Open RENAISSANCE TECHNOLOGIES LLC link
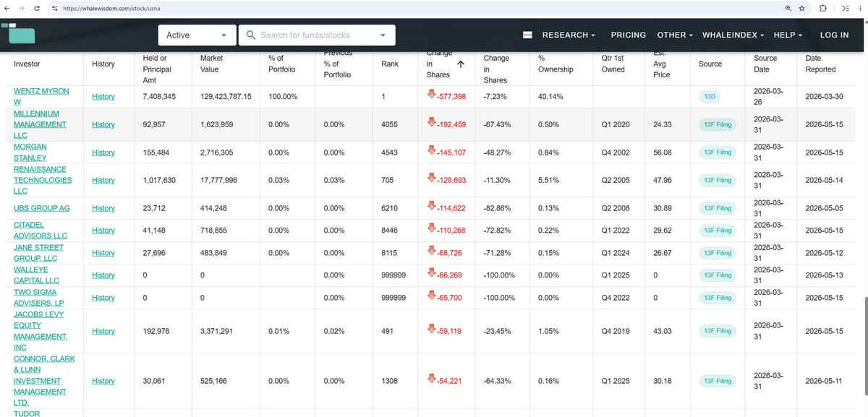 (x=43, y=180)
